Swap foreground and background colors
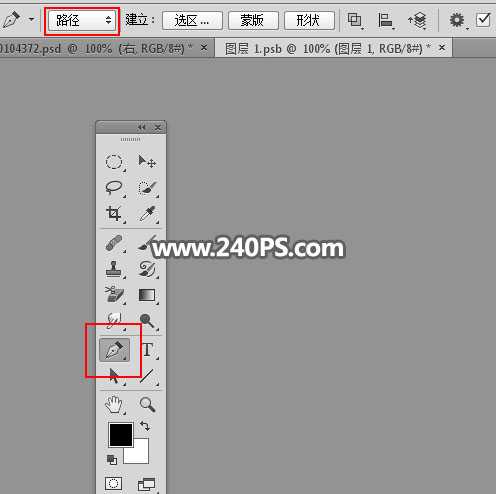Screen dimensions: 496x494 [145, 426]
